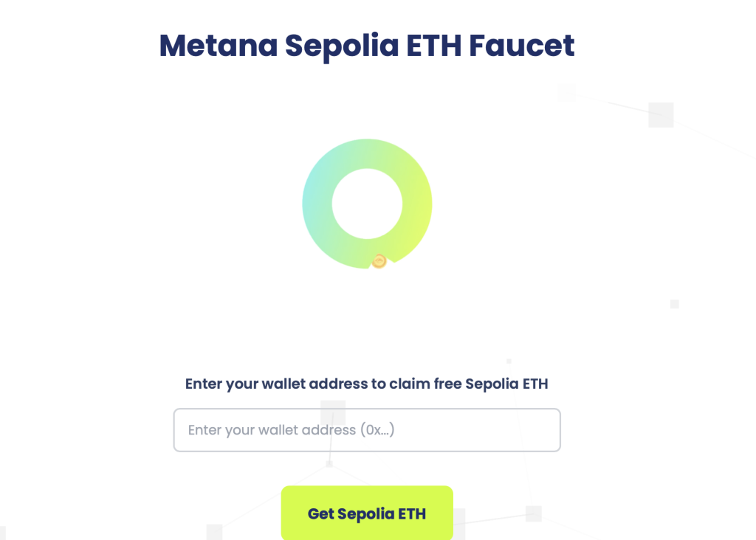The width and height of the screenshot is (756, 540).
Task: Click the grey square at bottom left of button
Action: 214,531
